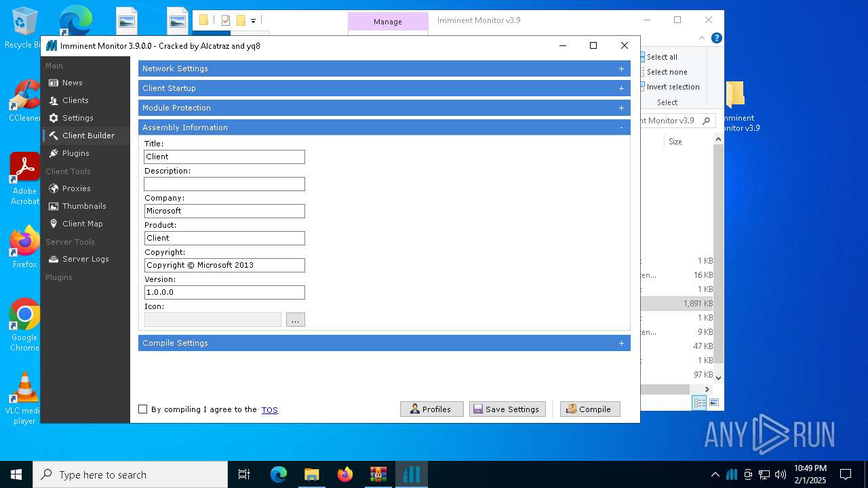Image resolution: width=868 pixels, height=488 pixels.
Task: Click the Compile button
Action: [x=590, y=409]
